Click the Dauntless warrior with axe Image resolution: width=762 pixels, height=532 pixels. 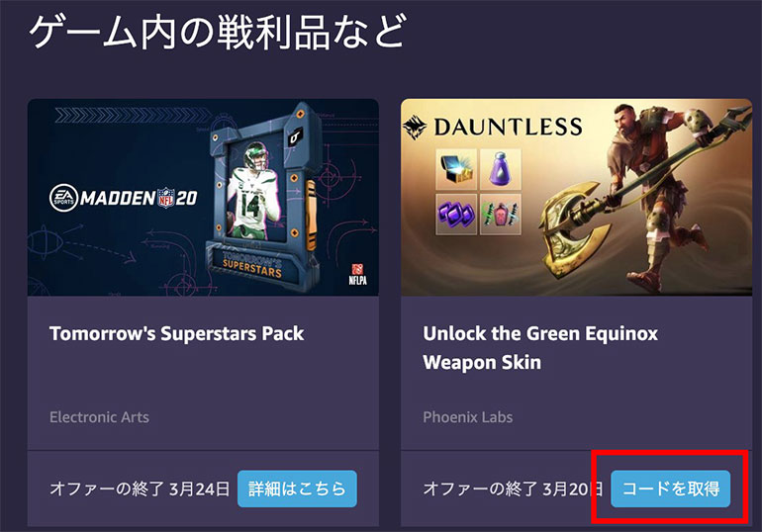tap(649, 197)
